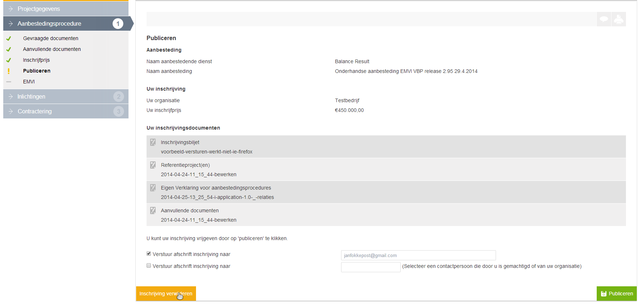Image resolution: width=644 pixels, height=304 pixels.
Task: Select Publiceren step in sidebar
Action: [37, 71]
